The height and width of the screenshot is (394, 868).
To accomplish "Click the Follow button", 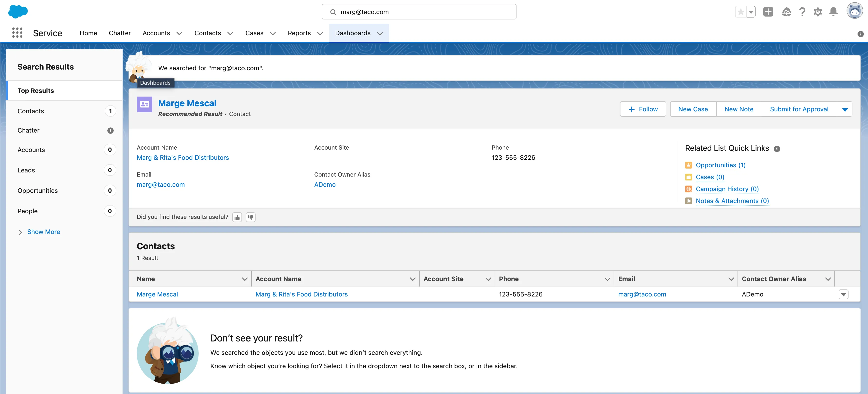I will [x=643, y=109].
